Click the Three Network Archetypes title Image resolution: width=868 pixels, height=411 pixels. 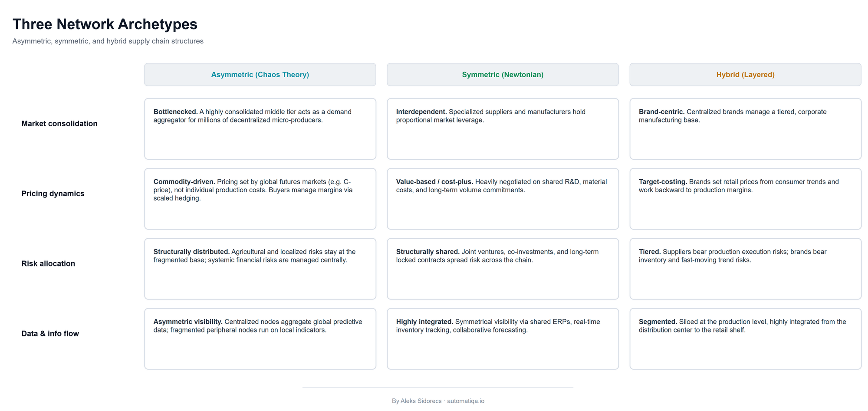[x=105, y=24]
